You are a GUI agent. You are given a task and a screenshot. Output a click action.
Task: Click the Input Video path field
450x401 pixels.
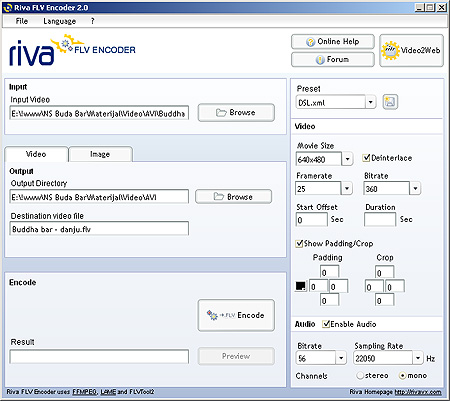(99, 113)
